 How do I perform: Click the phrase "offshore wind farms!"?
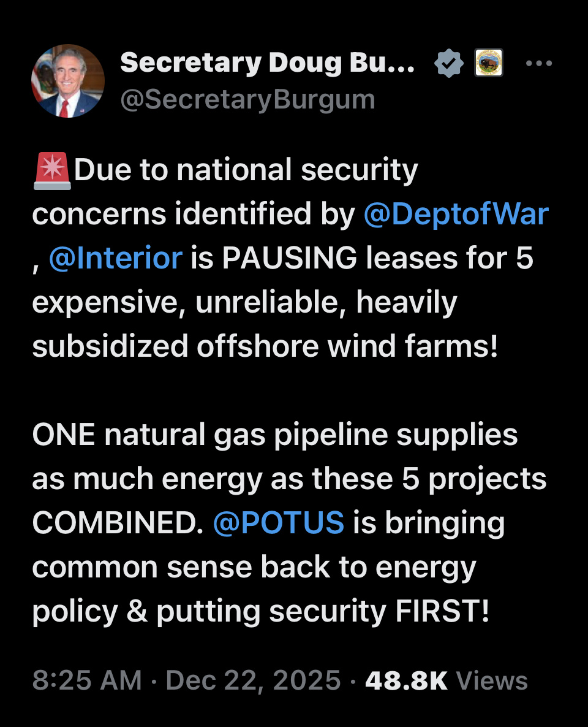coord(347,346)
